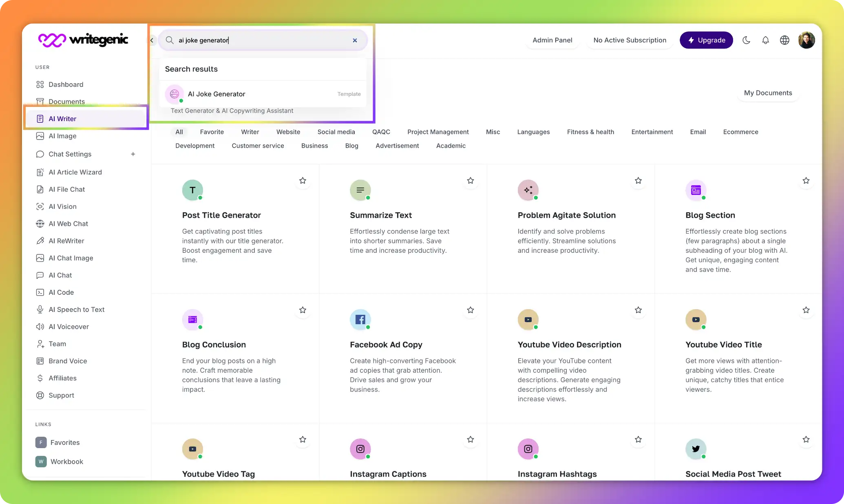Open the AI Image section
Image resolution: width=844 pixels, height=504 pixels.
click(x=62, y=136)
